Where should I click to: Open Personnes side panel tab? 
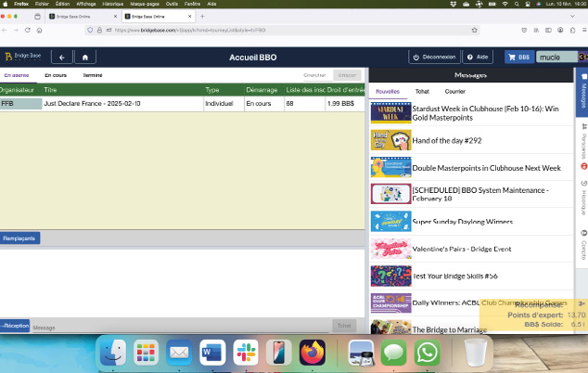pyautogui.click(x=582, y=146)
